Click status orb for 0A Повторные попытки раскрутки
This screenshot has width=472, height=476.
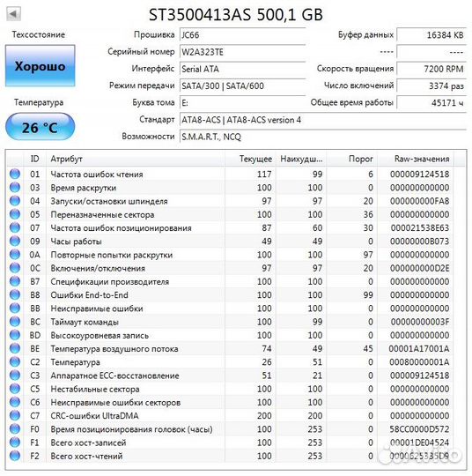click(x=15, y=255)
